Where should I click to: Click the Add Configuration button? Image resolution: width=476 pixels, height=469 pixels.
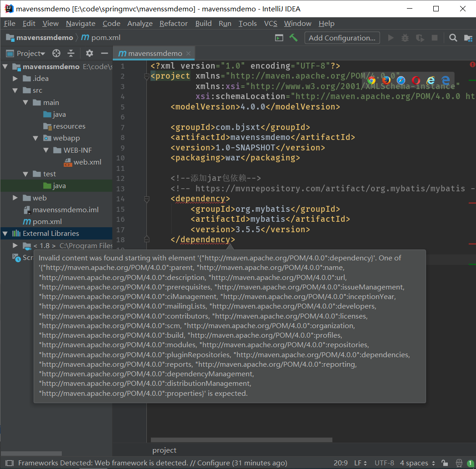click(x=342, y=38)
